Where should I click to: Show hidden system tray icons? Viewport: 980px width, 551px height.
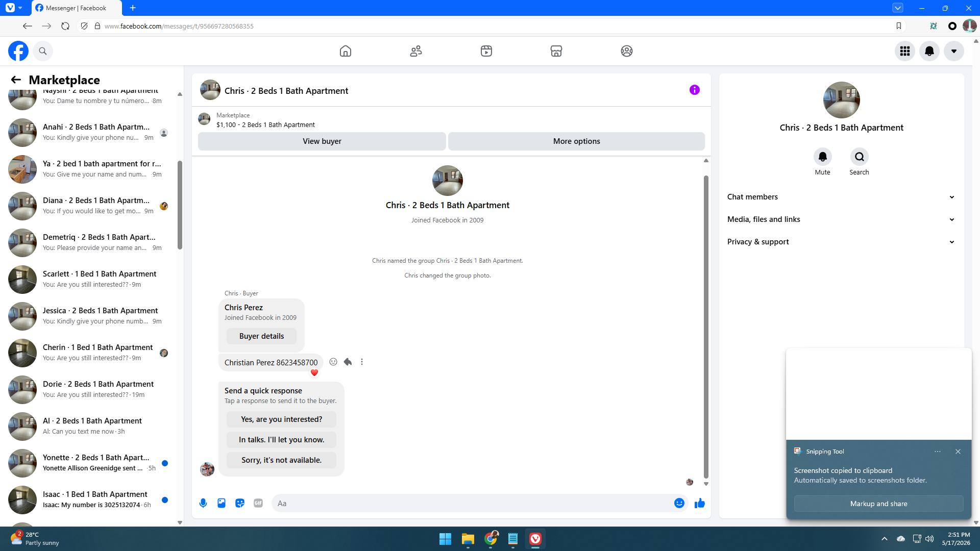(x=885, y=539)
